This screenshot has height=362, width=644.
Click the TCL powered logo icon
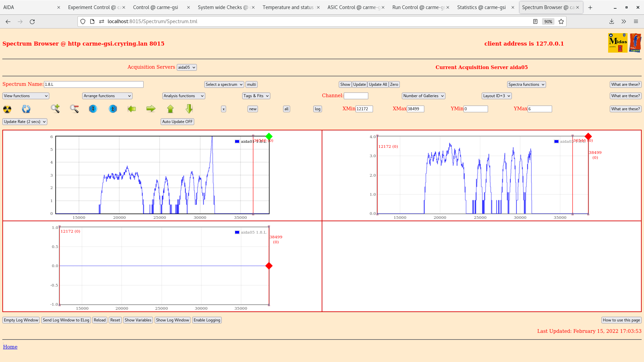click(x=635, y=43)
